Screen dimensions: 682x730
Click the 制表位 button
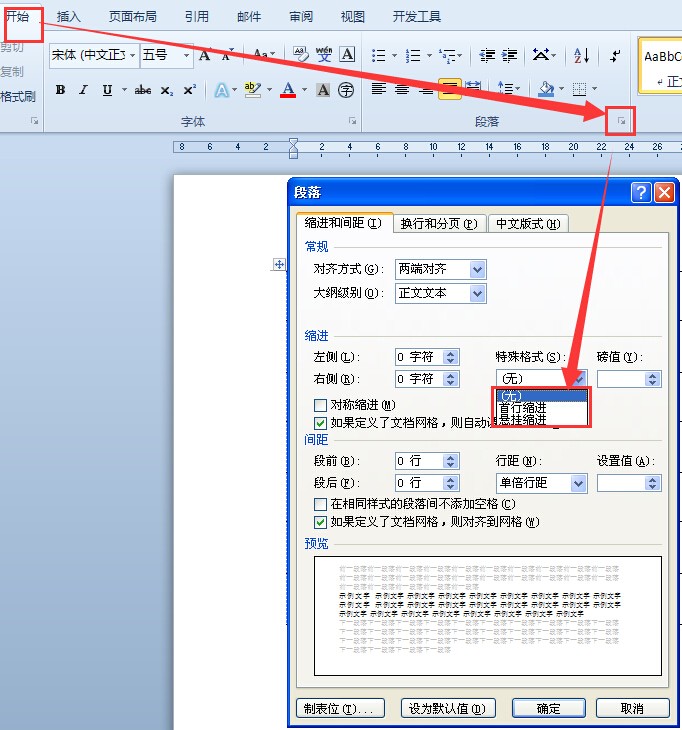[340, 709]
